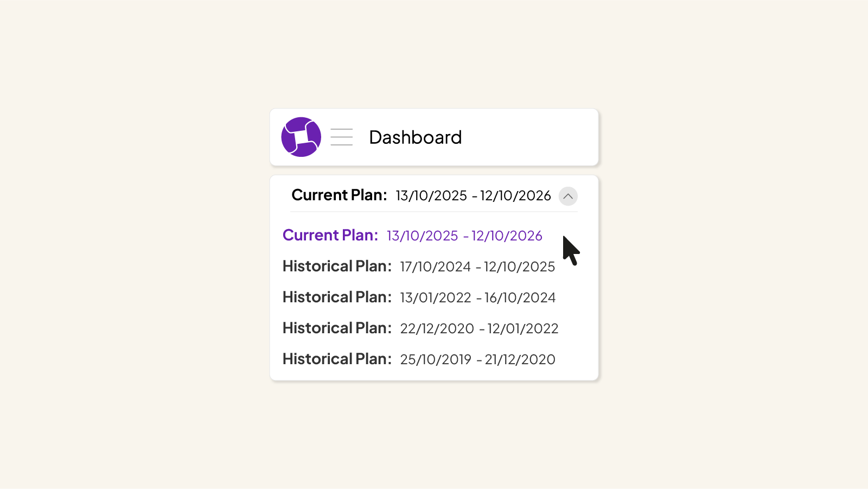Click the chevron icon beside the current plan dates
This screenshot has width=868, height=489.
(568, 196)
